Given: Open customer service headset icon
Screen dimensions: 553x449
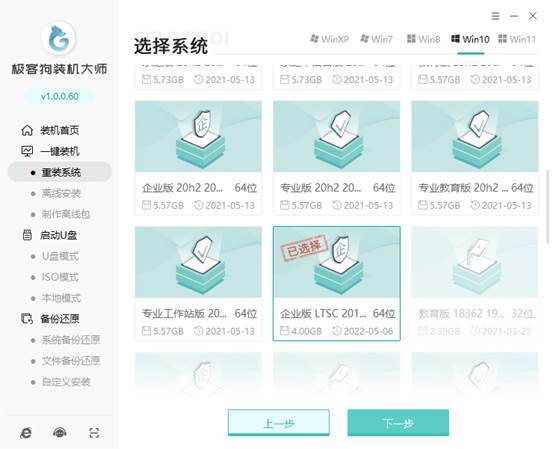Looking at the screenshot, I should tap(60, 432).
